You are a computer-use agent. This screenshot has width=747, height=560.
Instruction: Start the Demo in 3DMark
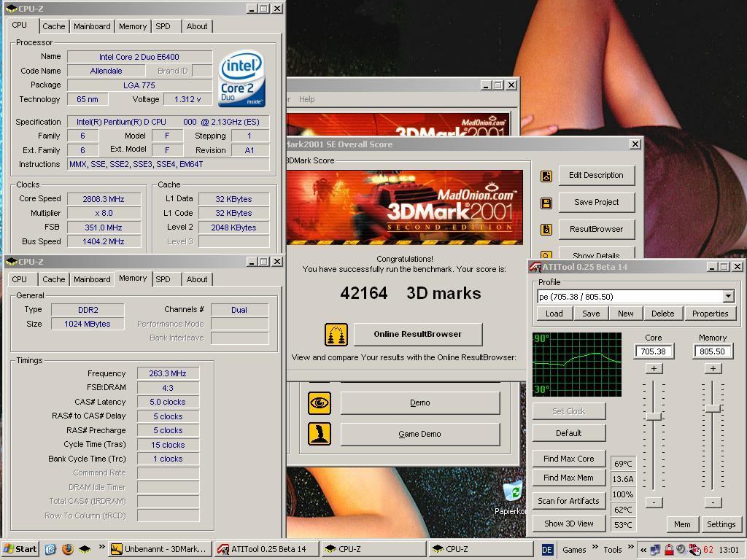420,402
